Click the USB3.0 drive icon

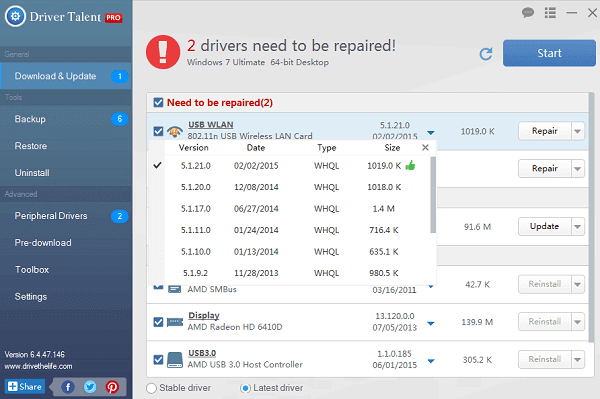(x=175, y=360)
